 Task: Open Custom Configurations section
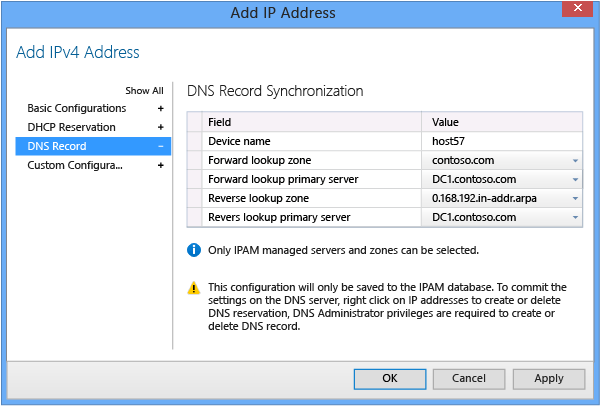[75, 166]
